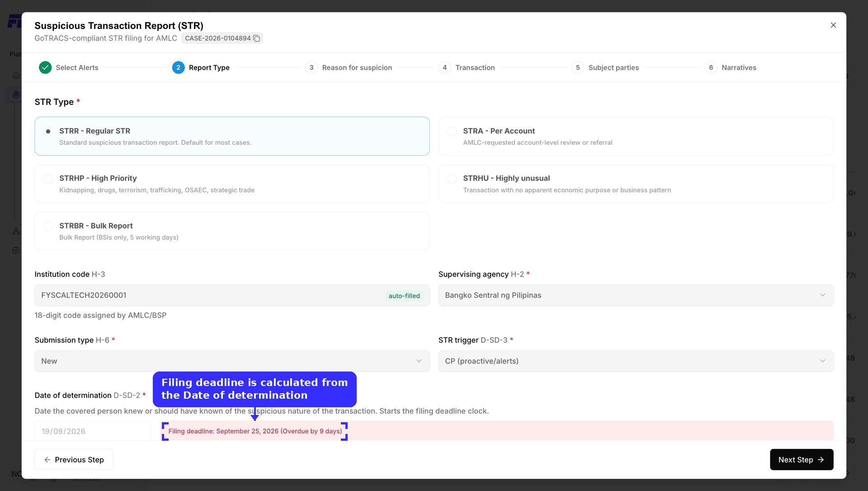Click the Date of determination field
This screenshot has width=868, height=491.
tap(93, 431)
